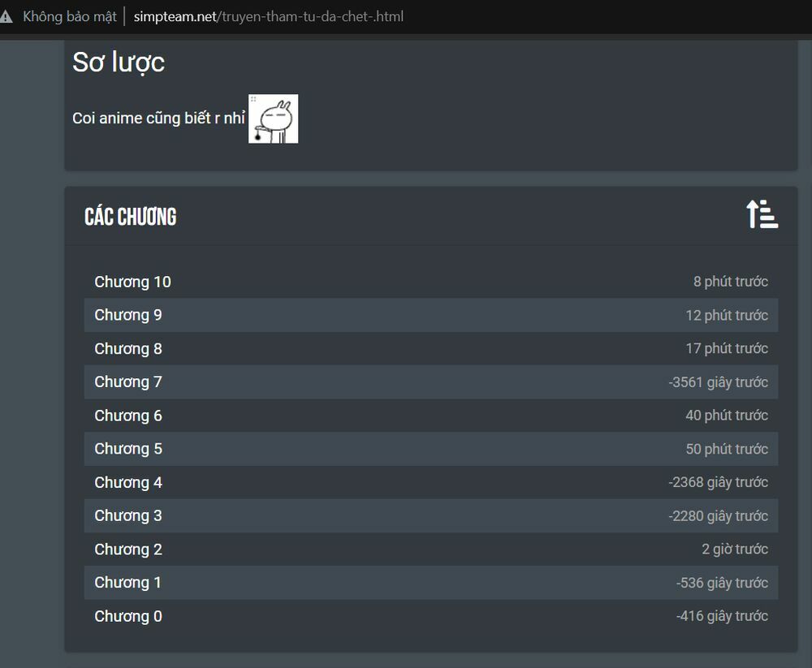
Task: Open Chương 8 chapter link
Action: coord(128,349)
